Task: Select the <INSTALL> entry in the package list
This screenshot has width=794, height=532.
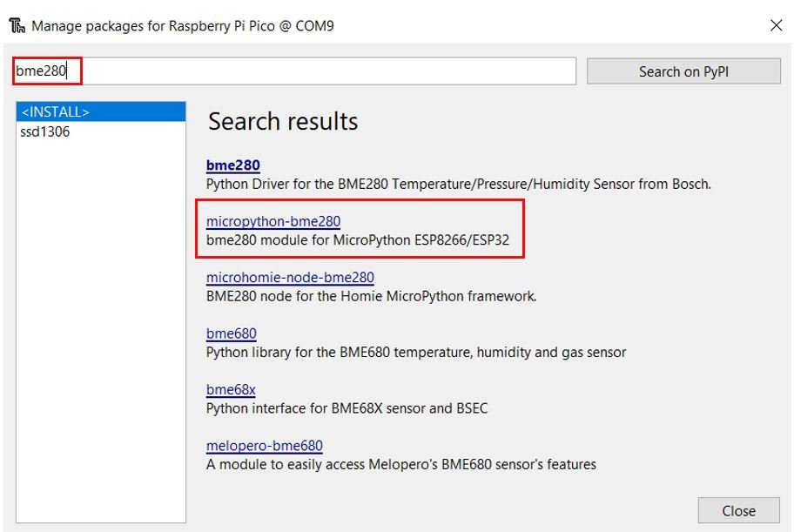Action: (101, 111)
